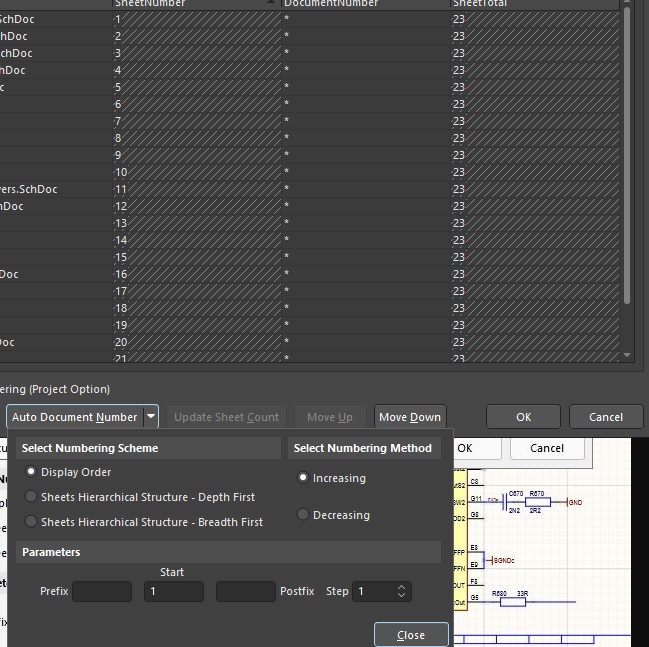This screenshot has width=649, height=647.
Task: Open Auto Document Number dropdown arrow
Action: 151,416
